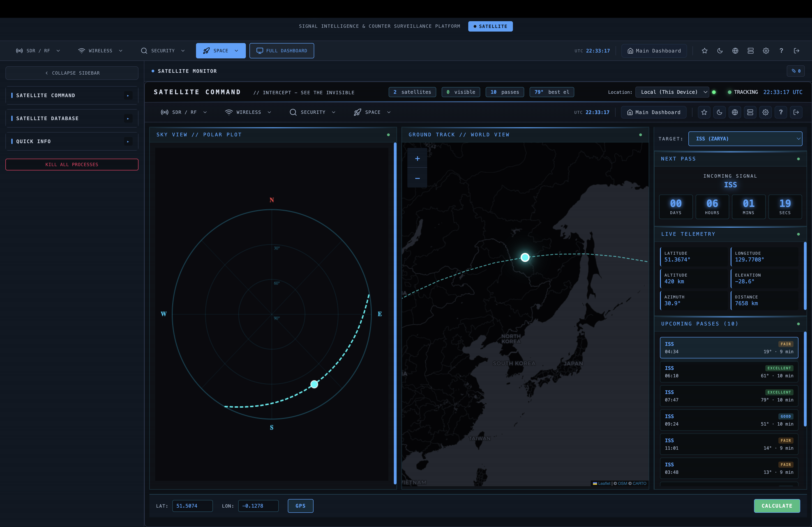Open the WIRELESS menu
Viewport: 812px width, 527px height.
coord(100,50)
